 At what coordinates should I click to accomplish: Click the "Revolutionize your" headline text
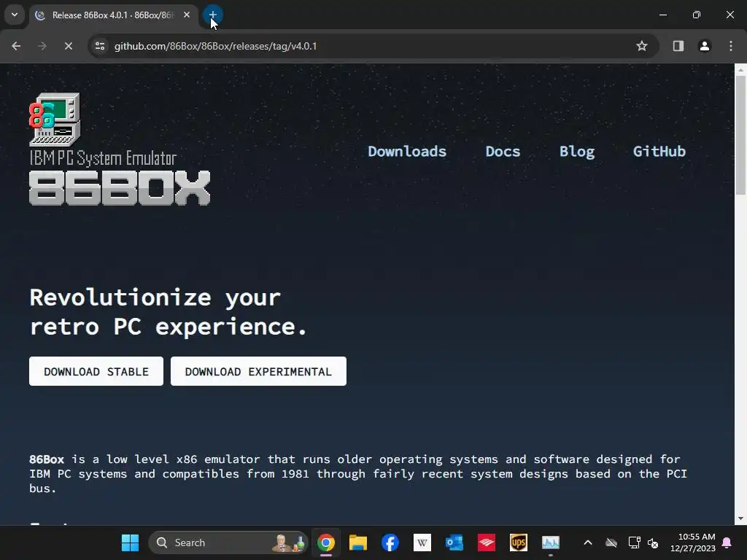pyautogui.click(x=155, y=297)
